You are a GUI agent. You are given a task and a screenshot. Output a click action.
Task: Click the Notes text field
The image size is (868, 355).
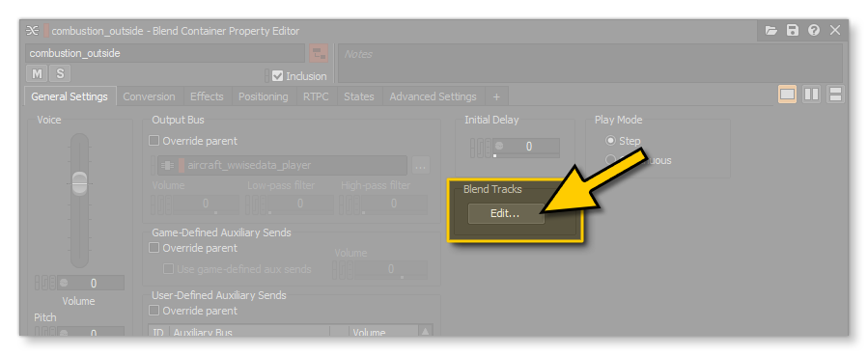tap(590, 64)
